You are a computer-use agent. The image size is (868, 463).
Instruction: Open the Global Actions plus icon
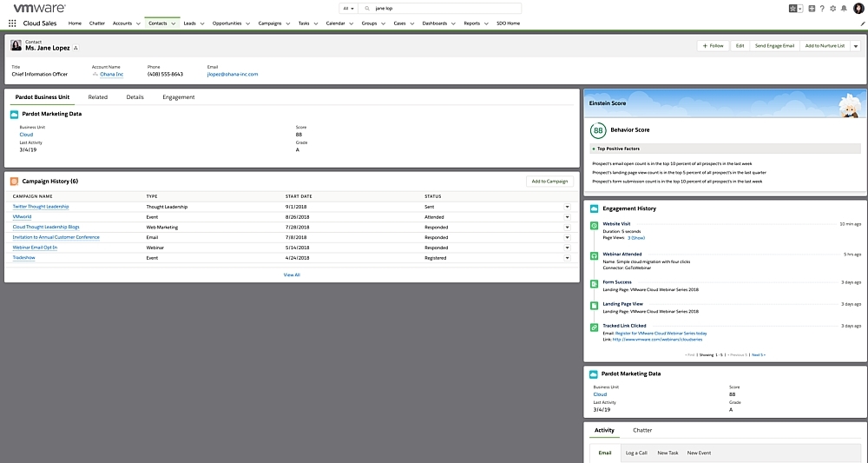tap(812, 8)
